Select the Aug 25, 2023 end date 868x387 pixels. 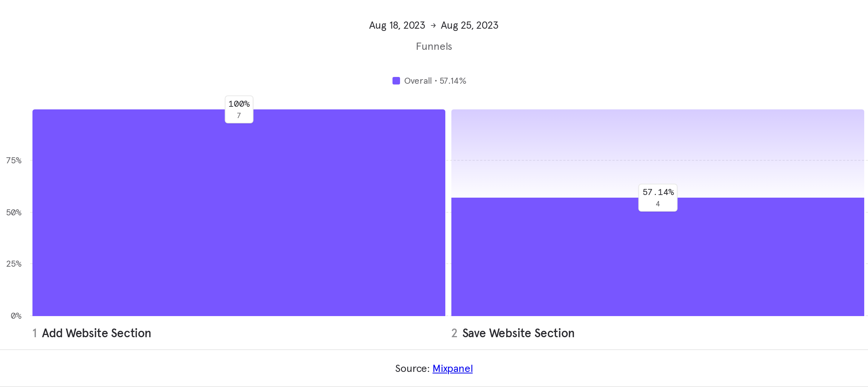tap(469, 25)
